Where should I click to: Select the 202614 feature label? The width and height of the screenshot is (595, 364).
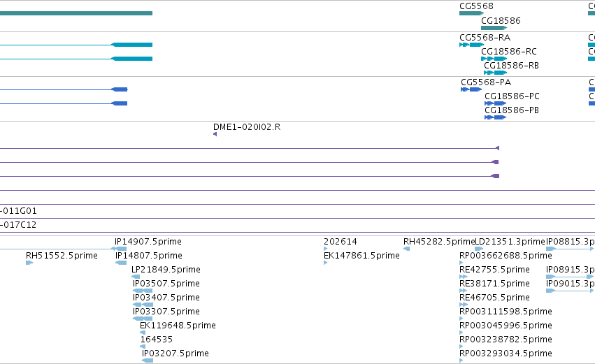[340, 242]
